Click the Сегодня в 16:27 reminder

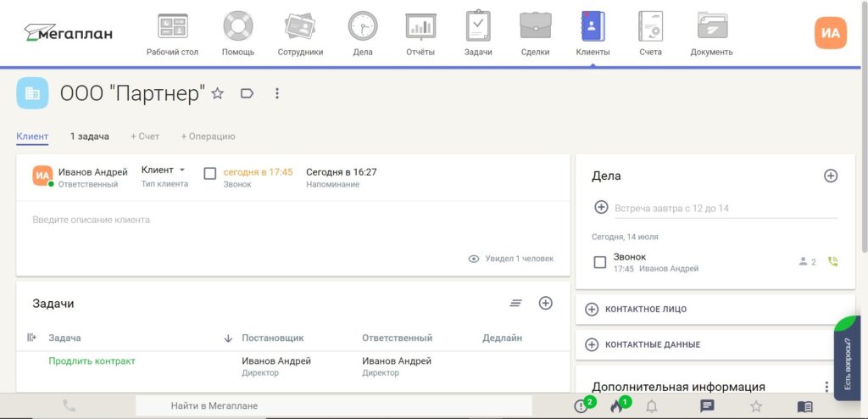[342, 172]
